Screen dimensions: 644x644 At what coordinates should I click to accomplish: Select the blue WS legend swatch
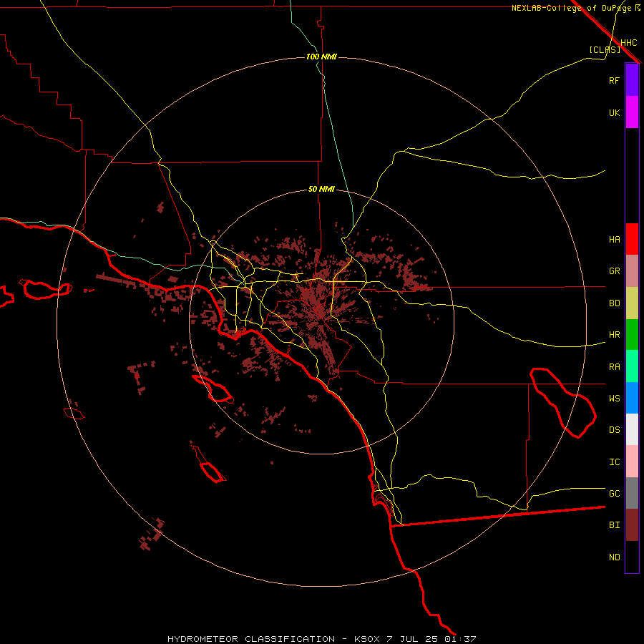click(x=632, y=398)
